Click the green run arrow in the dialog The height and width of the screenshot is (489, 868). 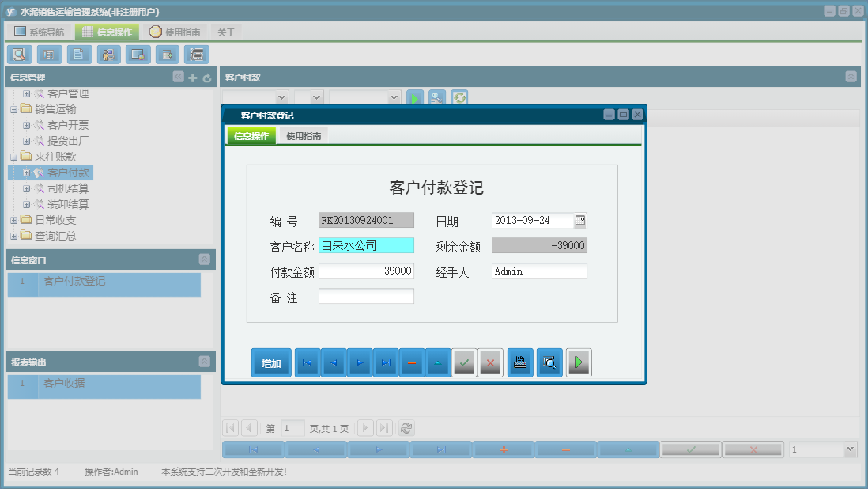[x=578, y=362]
